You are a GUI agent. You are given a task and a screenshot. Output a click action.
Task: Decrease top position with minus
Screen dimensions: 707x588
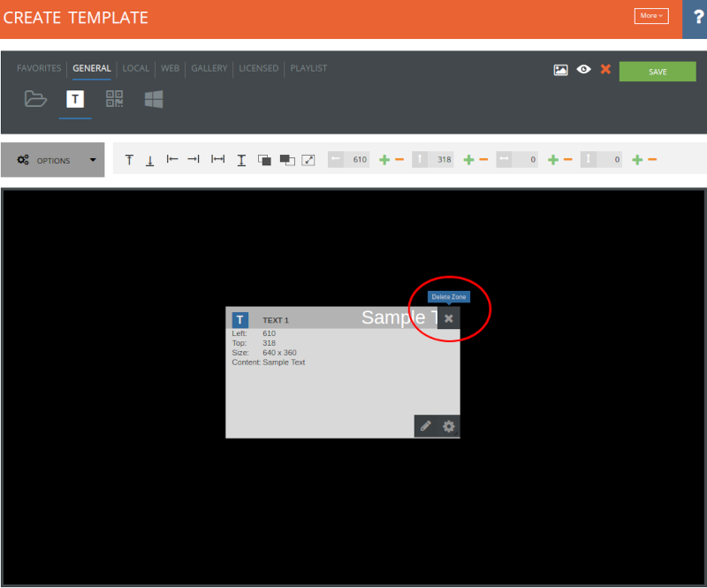(x=483, y=160)
